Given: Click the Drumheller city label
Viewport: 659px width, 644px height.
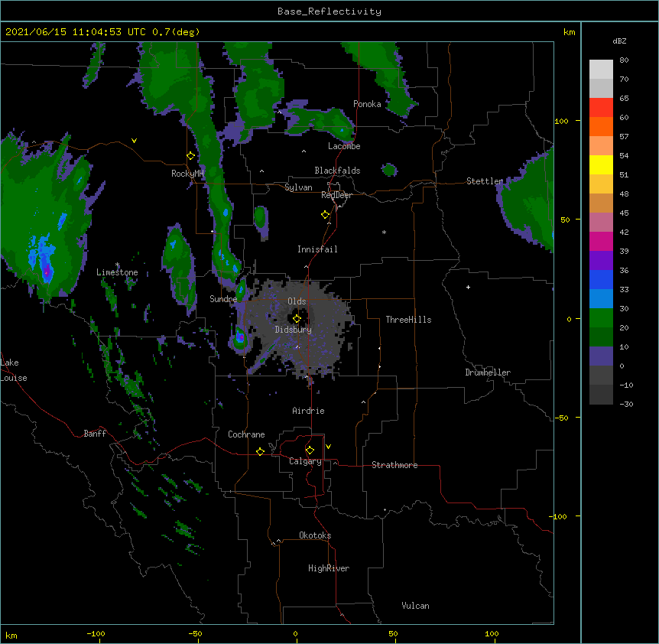Looking at the screenshot, I should [x=488, y=372].
